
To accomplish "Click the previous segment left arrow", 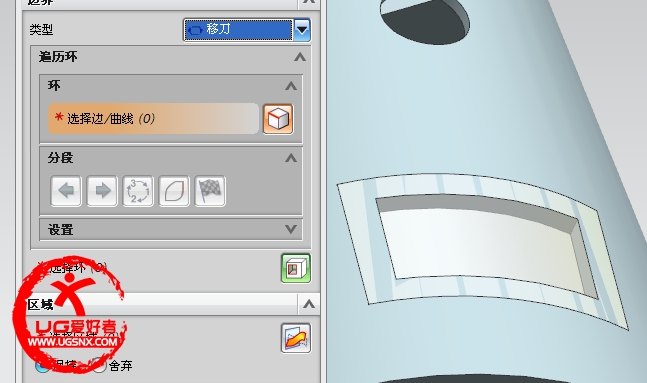I will 66,191.
